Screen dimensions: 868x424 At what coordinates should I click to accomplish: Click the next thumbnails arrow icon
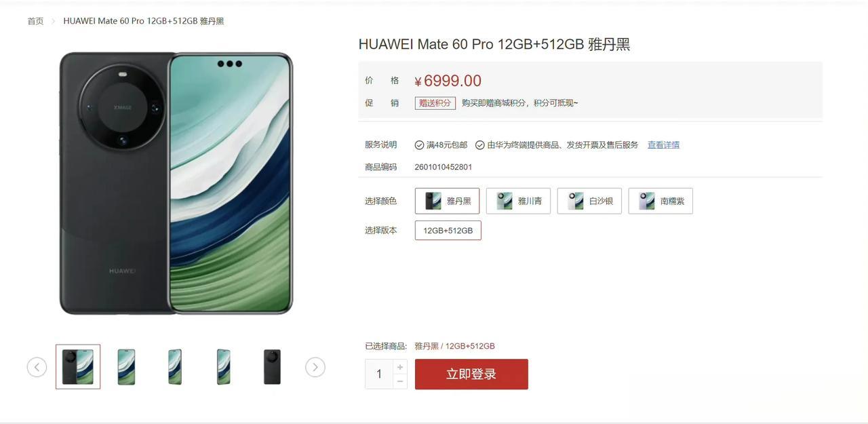[x=315, y=367]
